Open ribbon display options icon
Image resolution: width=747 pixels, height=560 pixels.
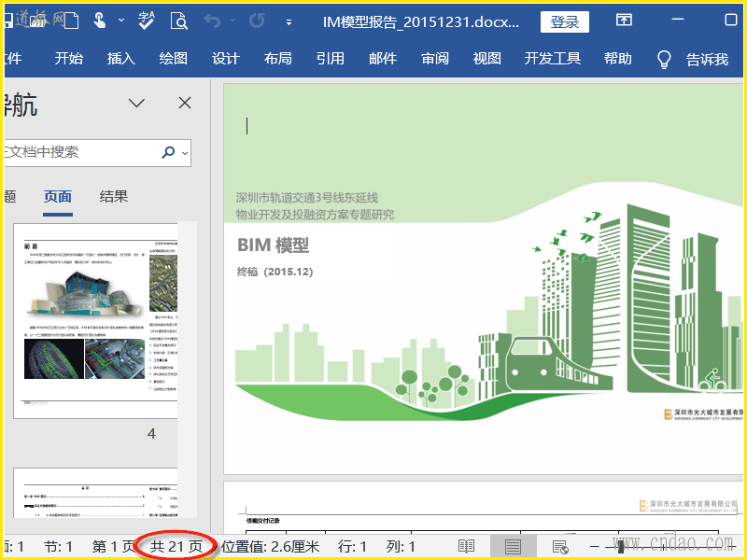[x=624, y=20]
